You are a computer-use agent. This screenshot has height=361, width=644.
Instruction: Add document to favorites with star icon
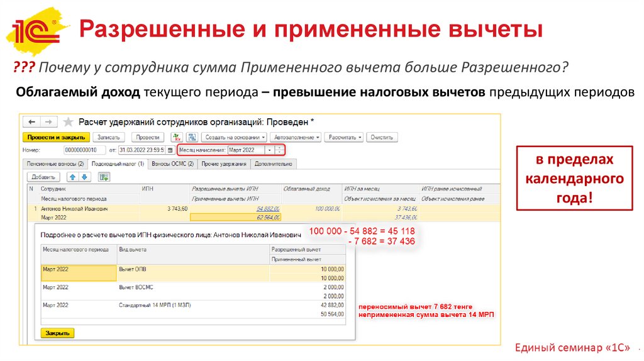68,122
